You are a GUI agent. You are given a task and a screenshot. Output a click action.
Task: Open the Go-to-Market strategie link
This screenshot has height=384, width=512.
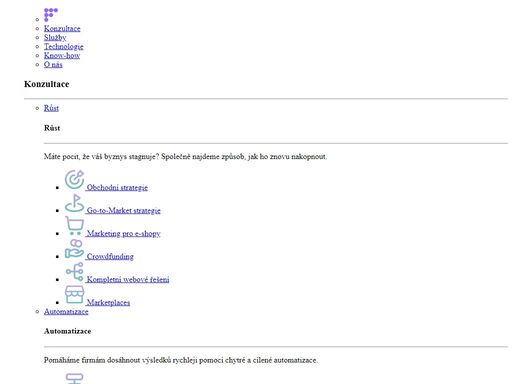123,211
